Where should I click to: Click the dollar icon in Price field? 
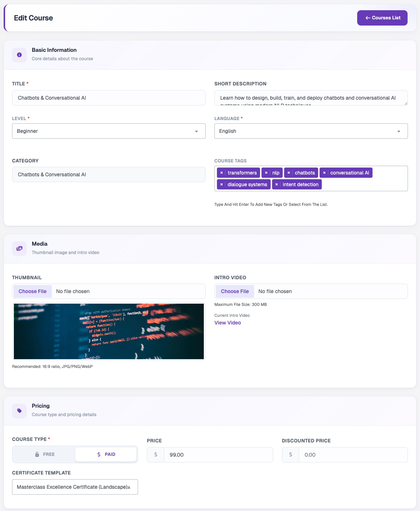pos(156,455)
